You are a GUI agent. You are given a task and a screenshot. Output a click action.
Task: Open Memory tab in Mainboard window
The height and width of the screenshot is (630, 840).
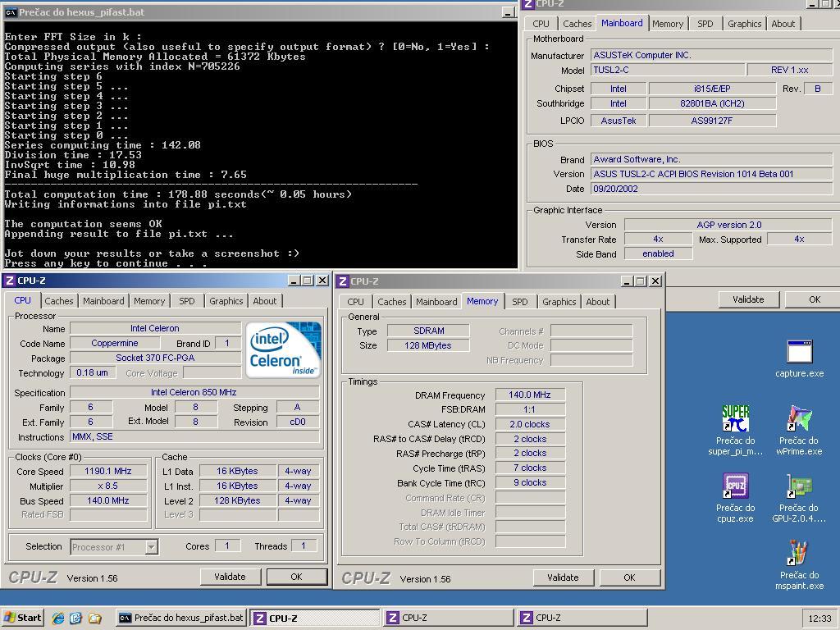(x=668, y=24)
